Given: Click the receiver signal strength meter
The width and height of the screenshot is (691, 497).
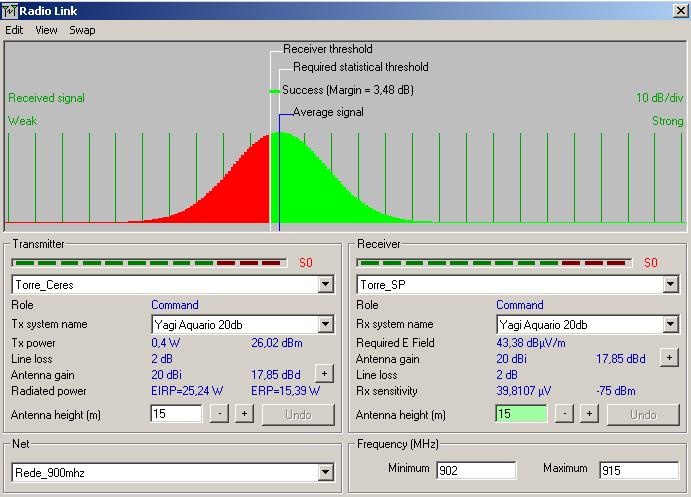Looking at the screenshot, I should click(494, 263).
